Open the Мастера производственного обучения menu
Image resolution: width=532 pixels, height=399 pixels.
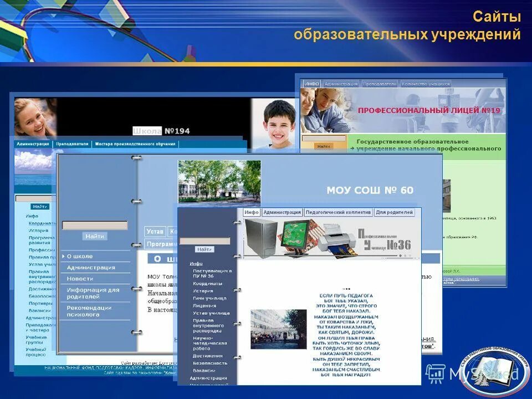point(135,144)
